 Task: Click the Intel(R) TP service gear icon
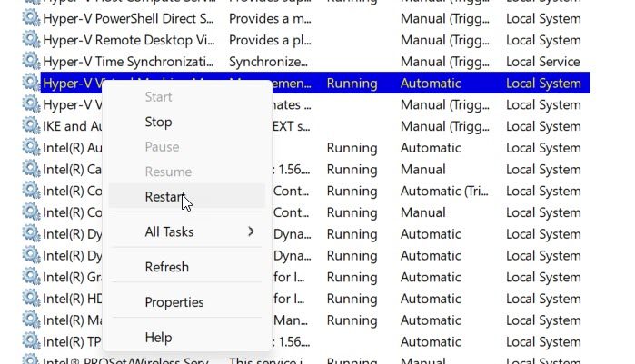point(31,342)
